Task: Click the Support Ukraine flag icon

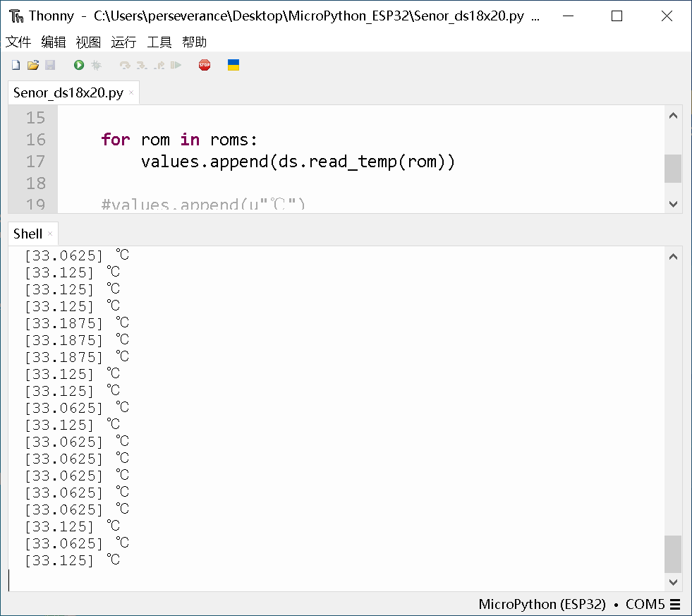Action: [233, 64]
